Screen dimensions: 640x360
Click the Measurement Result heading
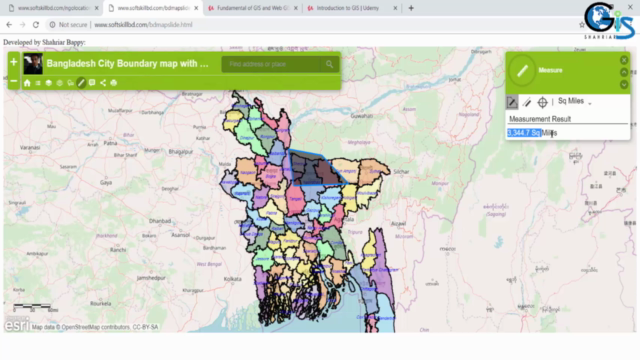point(540,119)
